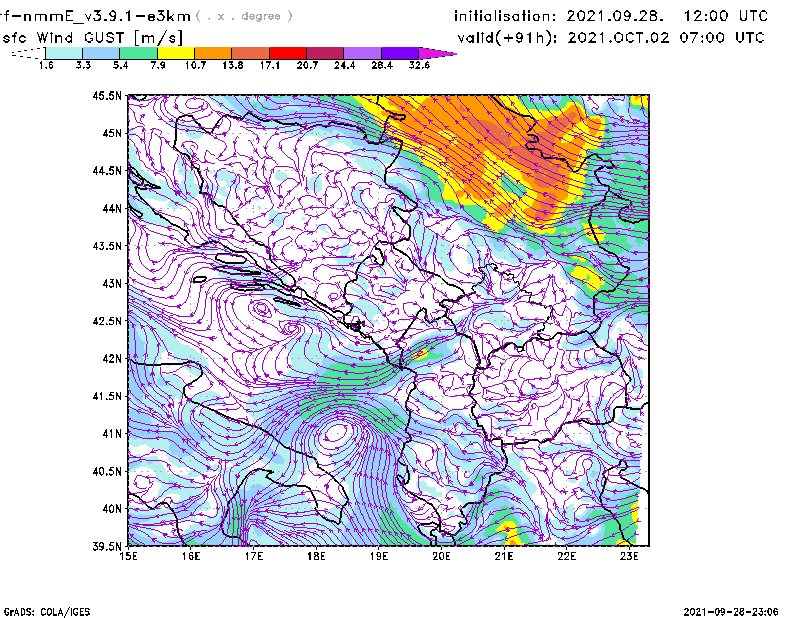The width and height of the screenshot is (800, 618).
Task: Click the legend value 32.6
Action: pyautogui.click(x=419, y=65)
